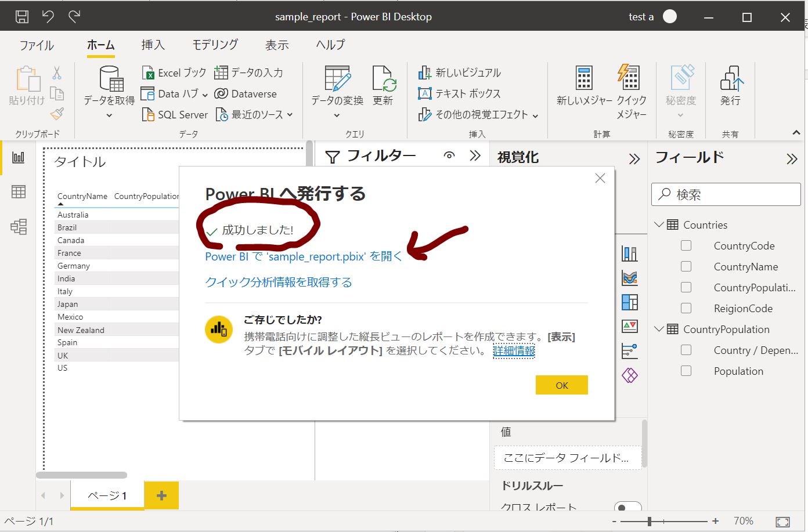The image size is (808, 532).
Task: Click the format painter brush icon
Action: click(x=57, y=114)
